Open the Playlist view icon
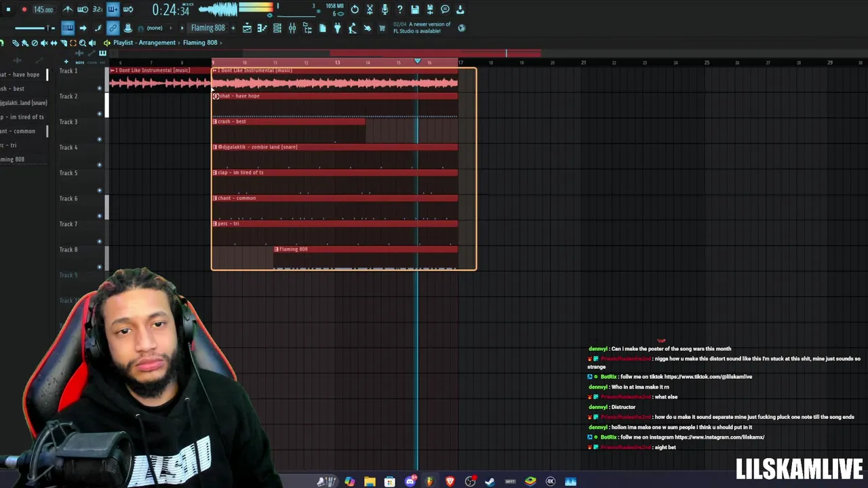 [247, 28]
